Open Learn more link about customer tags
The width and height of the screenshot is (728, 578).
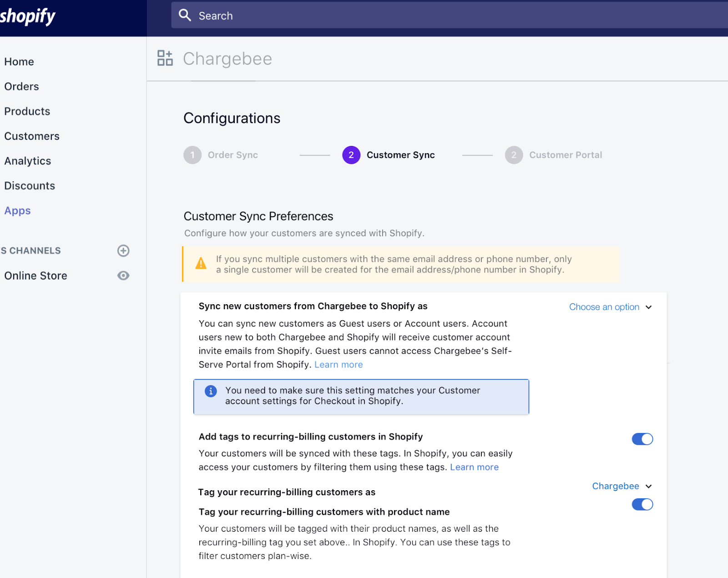tap(474, 467)
